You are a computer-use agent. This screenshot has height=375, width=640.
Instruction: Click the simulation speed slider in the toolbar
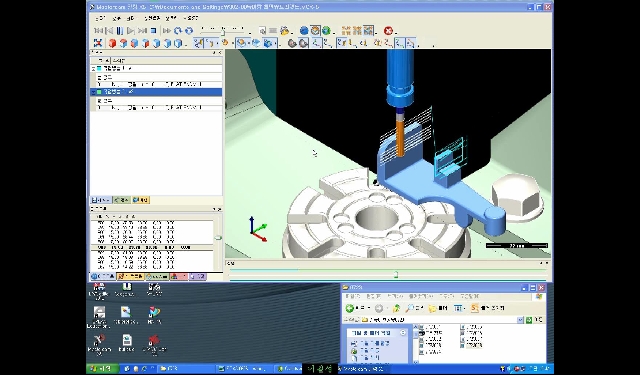(x=223, y=31)
